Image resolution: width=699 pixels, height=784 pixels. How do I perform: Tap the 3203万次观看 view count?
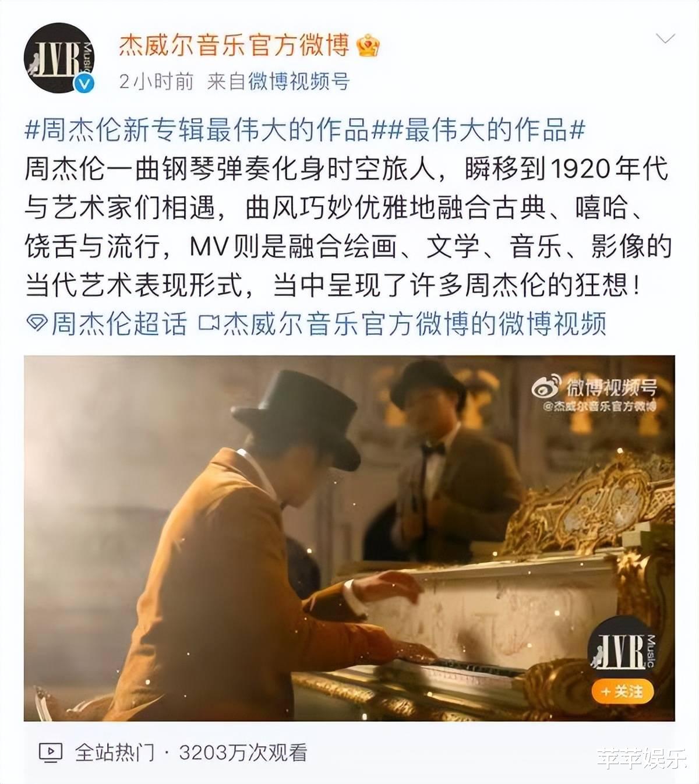click(x=243, y=753)
